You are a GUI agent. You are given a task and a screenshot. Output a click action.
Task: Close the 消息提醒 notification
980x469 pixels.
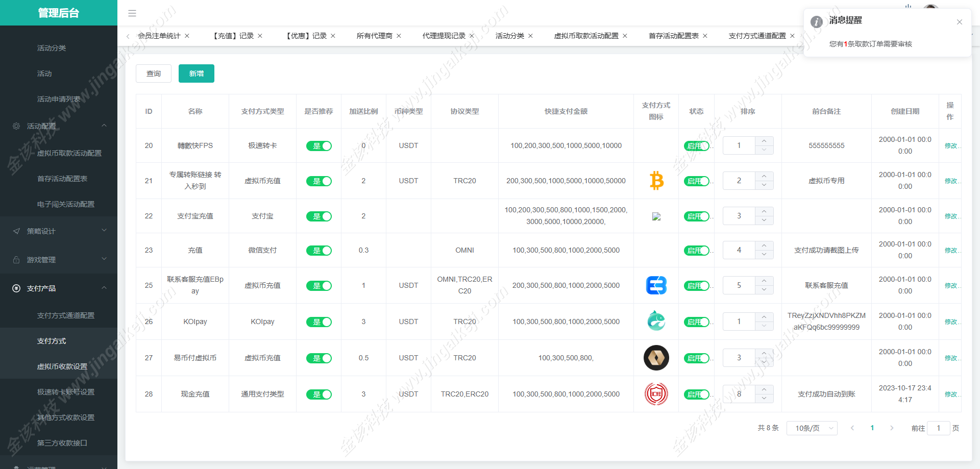click(x=960, y=22)
